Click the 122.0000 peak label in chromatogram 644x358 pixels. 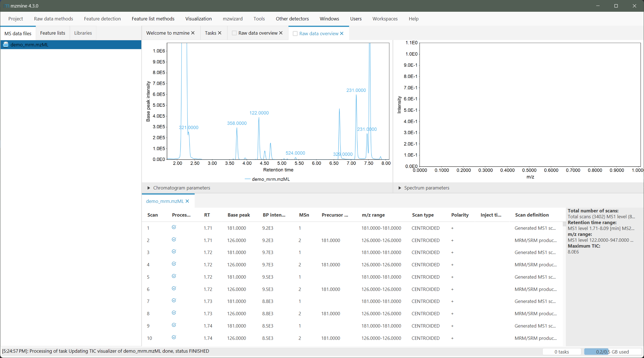click(x=259, y=113)
